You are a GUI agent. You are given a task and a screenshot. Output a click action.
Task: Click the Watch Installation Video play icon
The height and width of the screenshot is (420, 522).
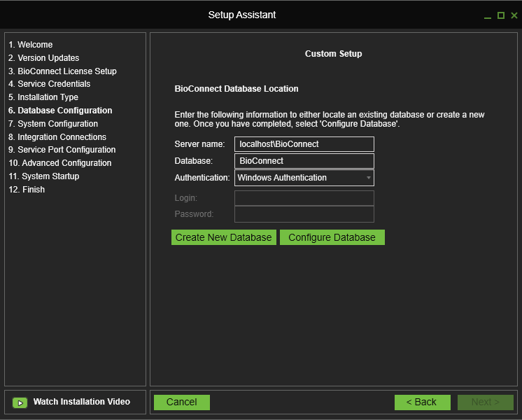[x=20, y=402]
